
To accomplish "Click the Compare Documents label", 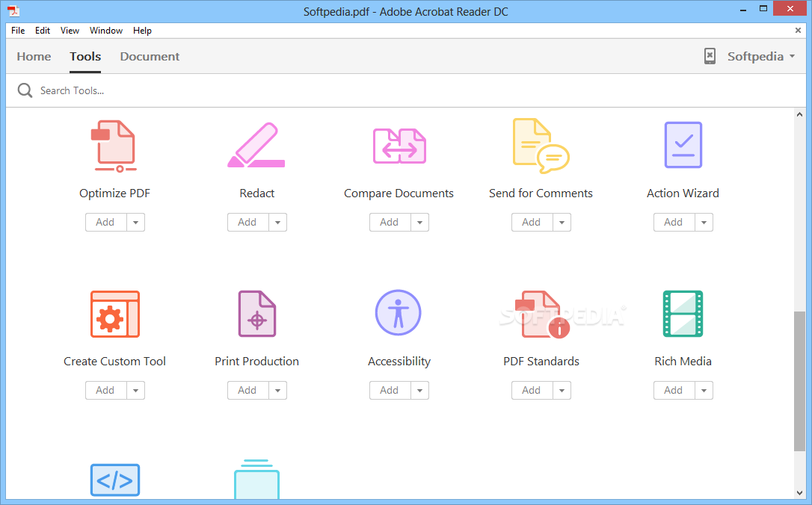I will point(399,193).
